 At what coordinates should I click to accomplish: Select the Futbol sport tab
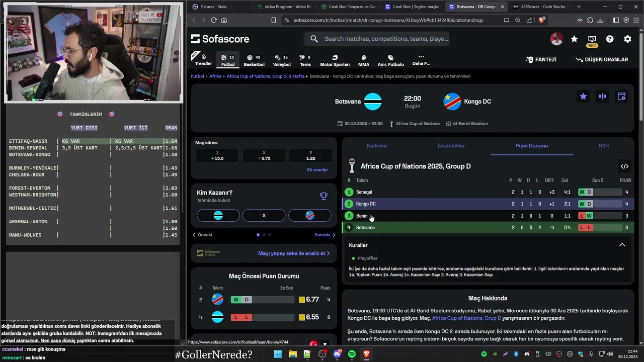tap(228, 60)
